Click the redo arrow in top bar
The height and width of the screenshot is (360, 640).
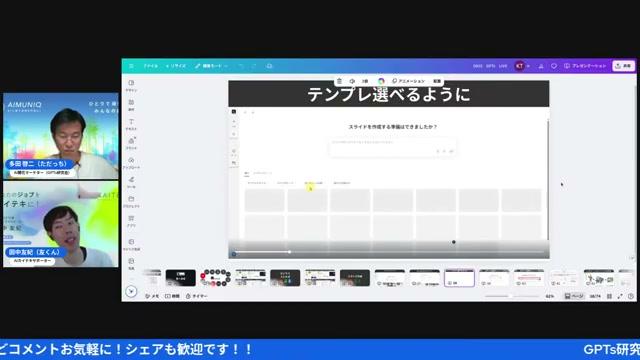point(254,66)
